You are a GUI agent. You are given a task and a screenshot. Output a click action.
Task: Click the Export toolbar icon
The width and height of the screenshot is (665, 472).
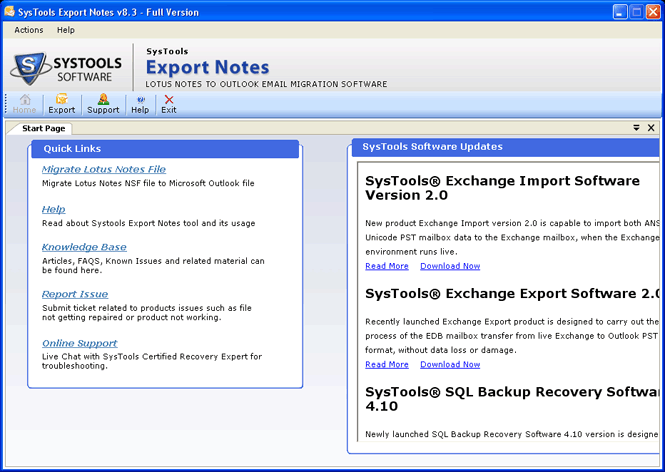coord(61,104)
